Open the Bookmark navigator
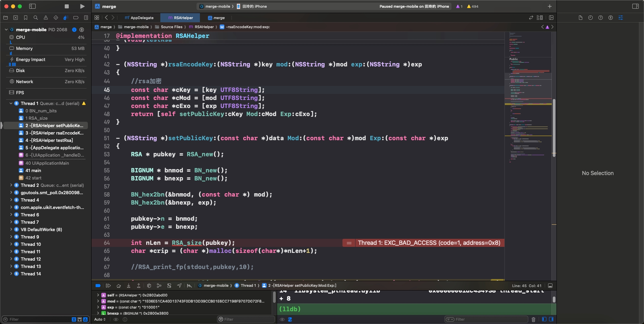 click(x=25, y=18)
